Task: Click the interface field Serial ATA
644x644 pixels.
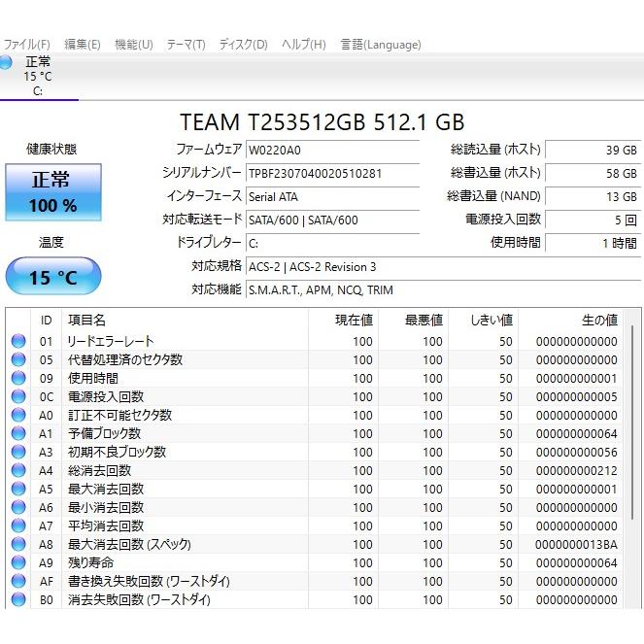Action: click(332, 197)
